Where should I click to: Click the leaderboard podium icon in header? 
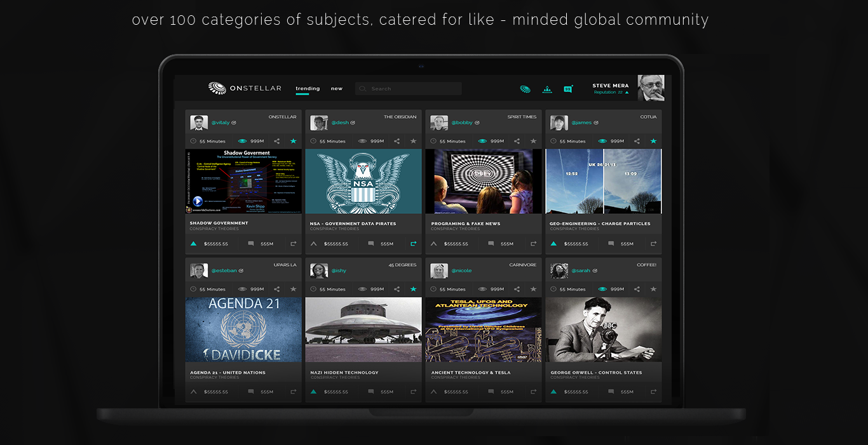547,89
